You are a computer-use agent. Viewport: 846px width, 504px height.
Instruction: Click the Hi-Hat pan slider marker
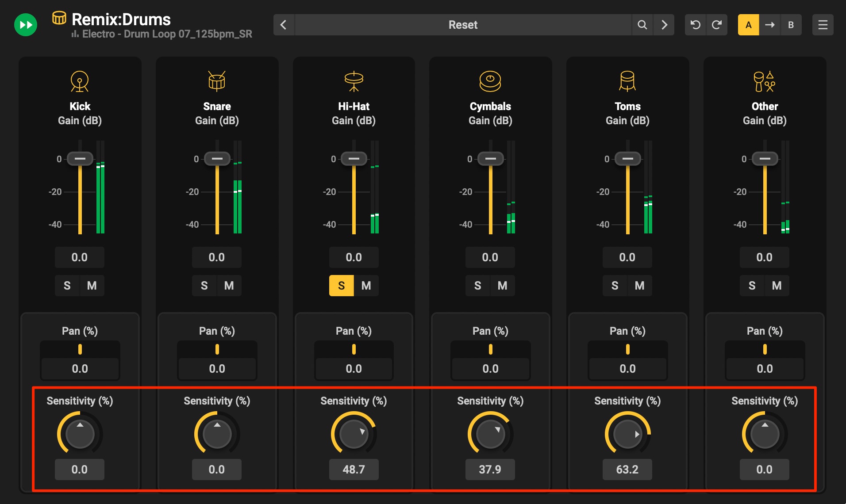pos(354,349)
